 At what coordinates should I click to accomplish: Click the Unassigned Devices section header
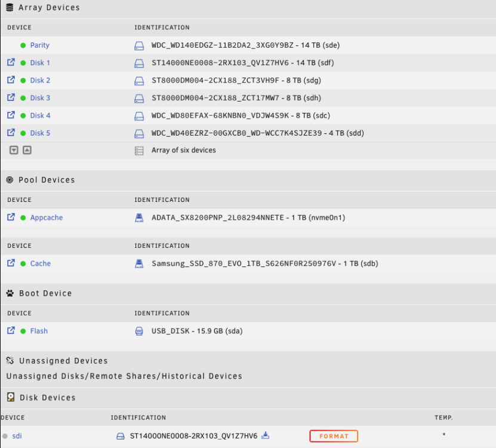(63, 361)
